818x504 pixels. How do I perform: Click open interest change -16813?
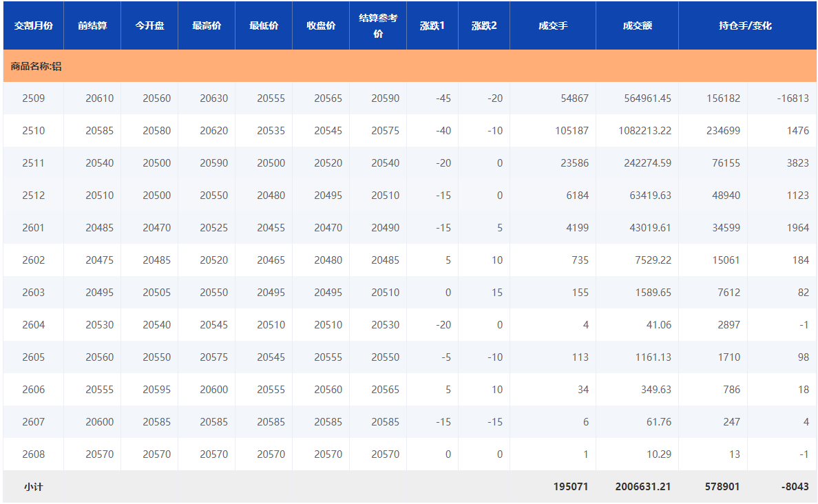click(793, 98)
